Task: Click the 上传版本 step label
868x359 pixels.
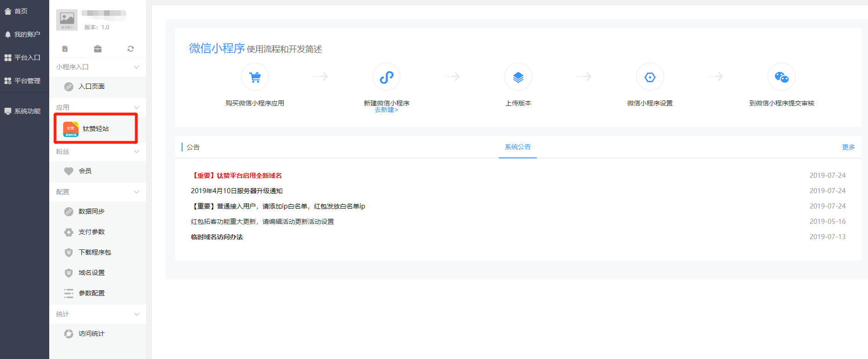Action: click(x=518, y=103)
